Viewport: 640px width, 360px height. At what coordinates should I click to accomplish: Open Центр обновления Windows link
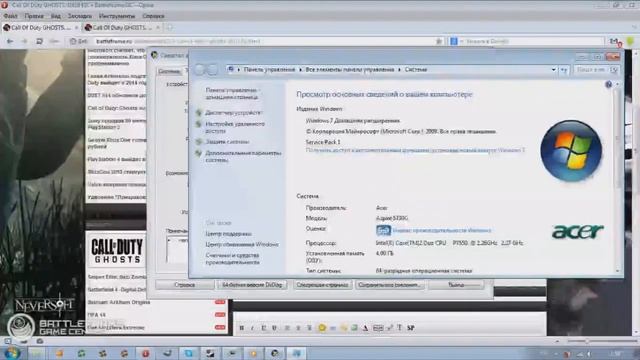click(x=242, y=244)
